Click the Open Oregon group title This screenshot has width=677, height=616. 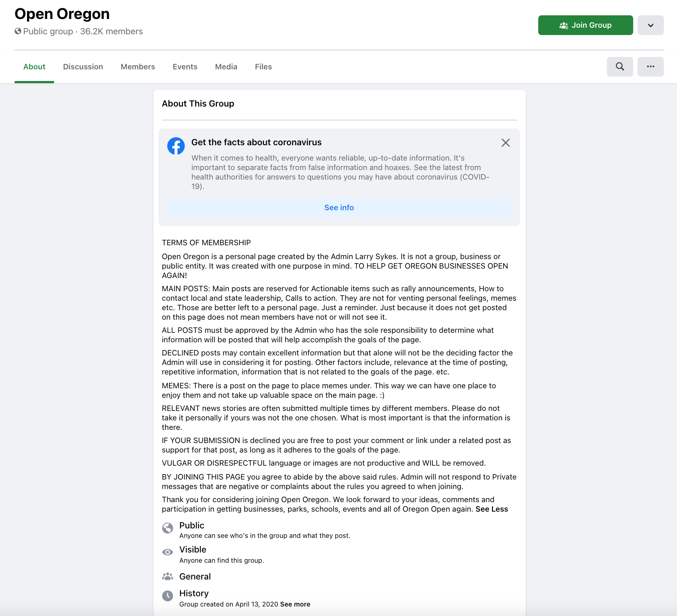point(62,14)
